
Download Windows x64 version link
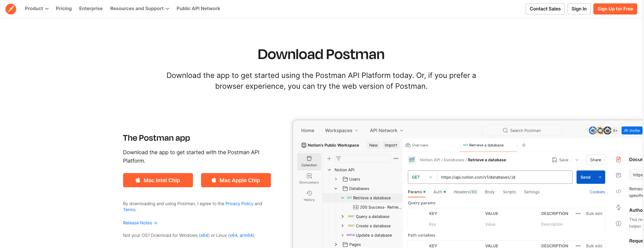point(204,236)
